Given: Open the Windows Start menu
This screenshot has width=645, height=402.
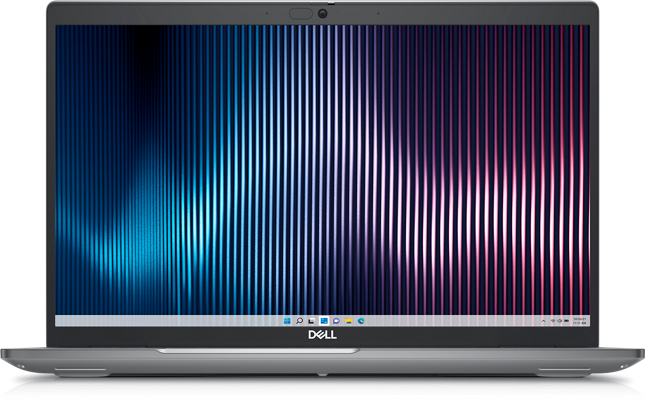Looking at the screenshot, I should tap(288, 321).
